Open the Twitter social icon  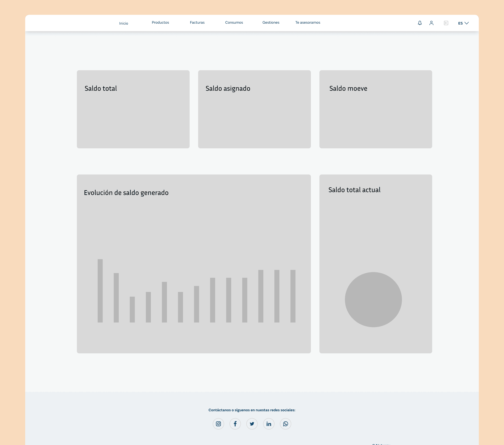click(x=252, y=424)
